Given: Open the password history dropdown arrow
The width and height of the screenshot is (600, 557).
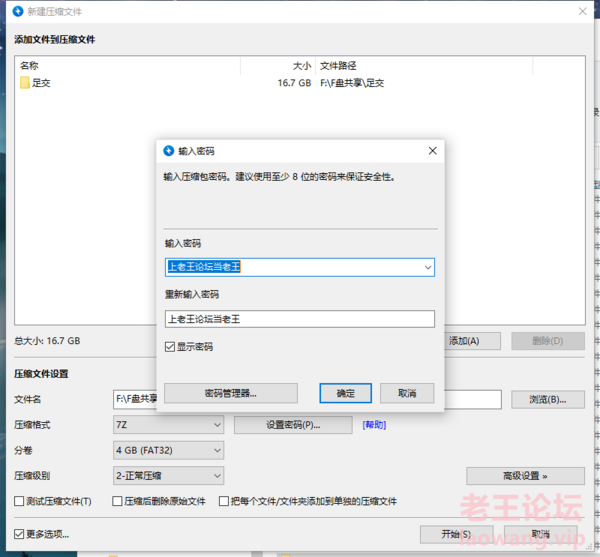Looking at the screenshot, I should point(428,267).
